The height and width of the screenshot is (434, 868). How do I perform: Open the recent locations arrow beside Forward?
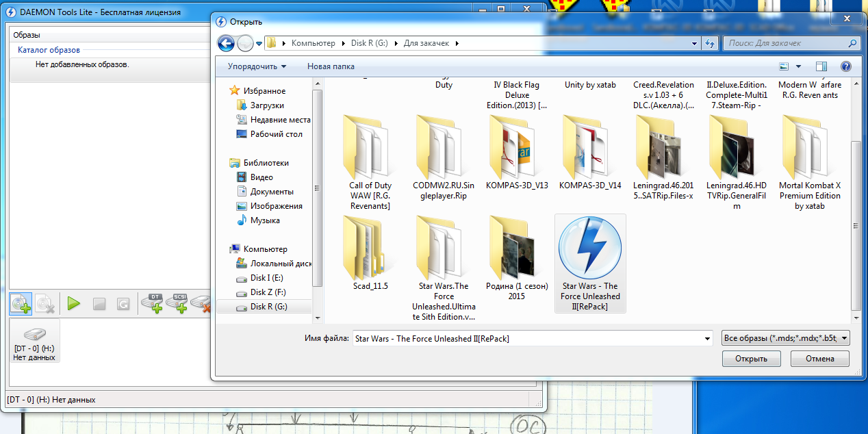click(259, 43)
